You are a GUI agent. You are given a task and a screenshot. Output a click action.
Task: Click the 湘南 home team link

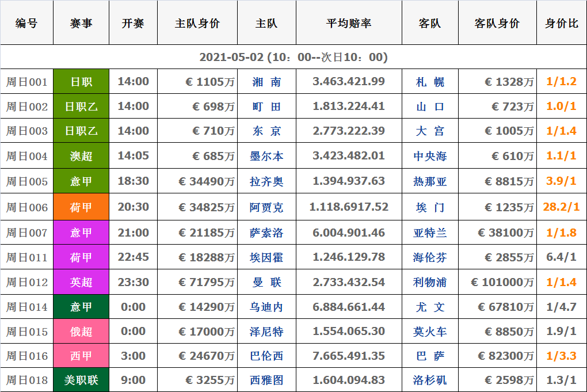coord(266,82)
